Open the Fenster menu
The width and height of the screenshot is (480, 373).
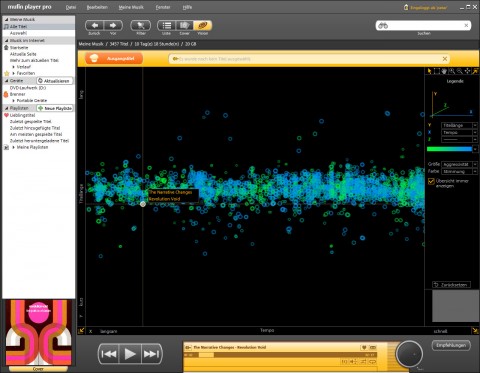[x=163, y=7]
